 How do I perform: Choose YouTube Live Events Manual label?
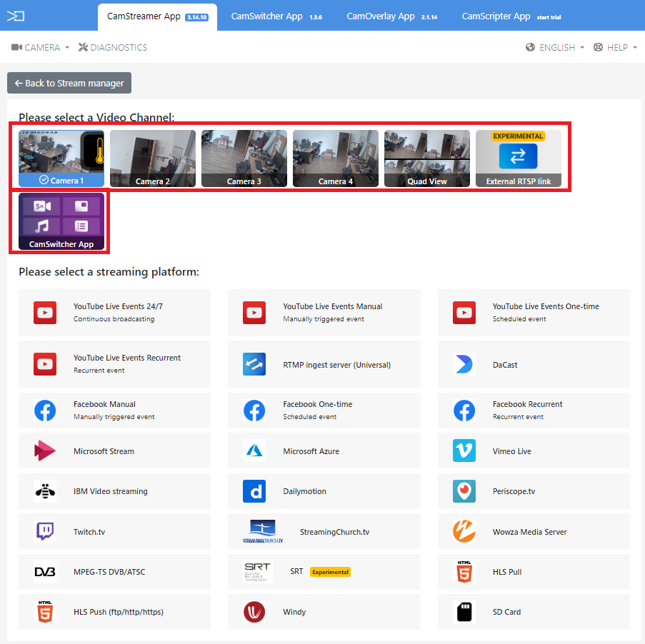point(332,306)
